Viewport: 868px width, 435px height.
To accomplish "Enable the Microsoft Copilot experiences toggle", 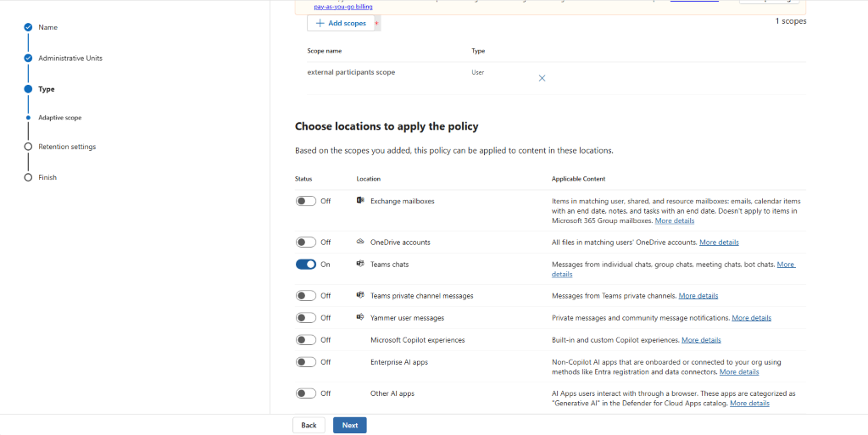I will pyautogui.click(x=305, y=340).
